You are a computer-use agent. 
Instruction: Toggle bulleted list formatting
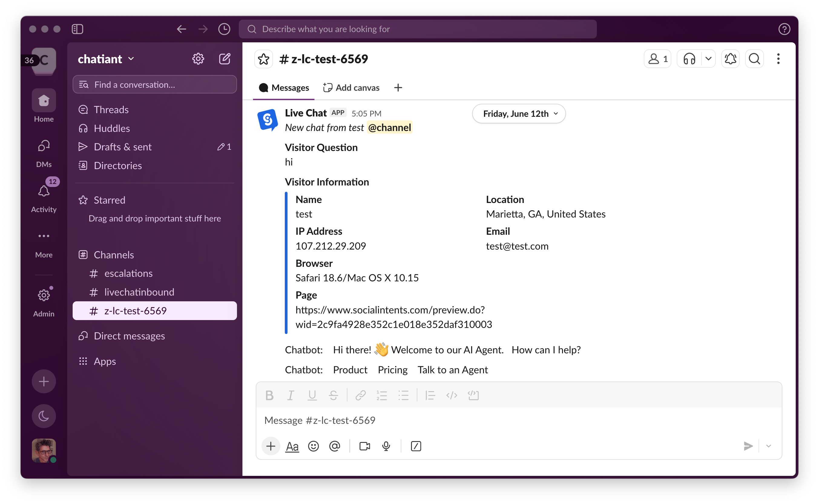tap(403, 395)
